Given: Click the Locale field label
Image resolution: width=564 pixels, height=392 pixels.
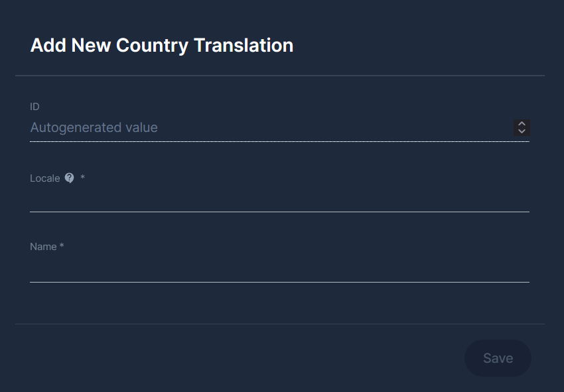Looking at the screenshot, I should pyautogui.click(x=45, y=178).
